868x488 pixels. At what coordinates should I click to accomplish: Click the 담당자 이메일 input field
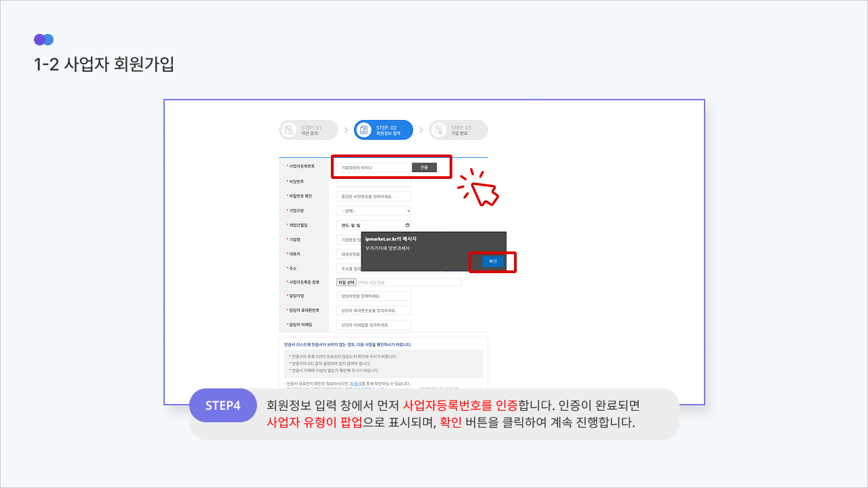tap(374, 325)
